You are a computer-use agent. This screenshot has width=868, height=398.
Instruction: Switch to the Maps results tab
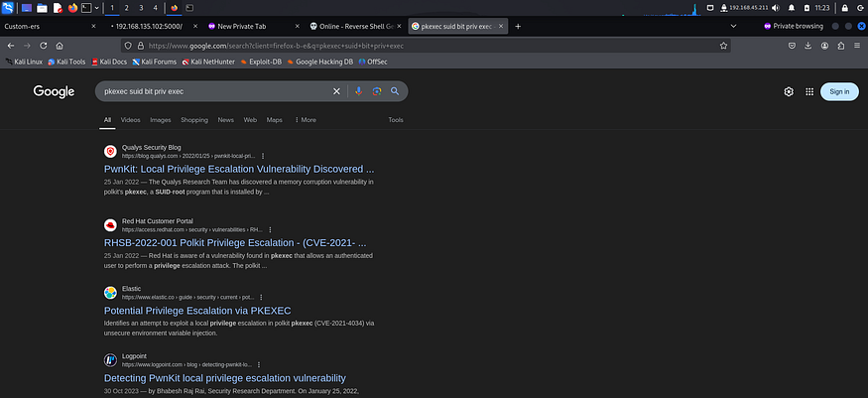coord(275,120)
